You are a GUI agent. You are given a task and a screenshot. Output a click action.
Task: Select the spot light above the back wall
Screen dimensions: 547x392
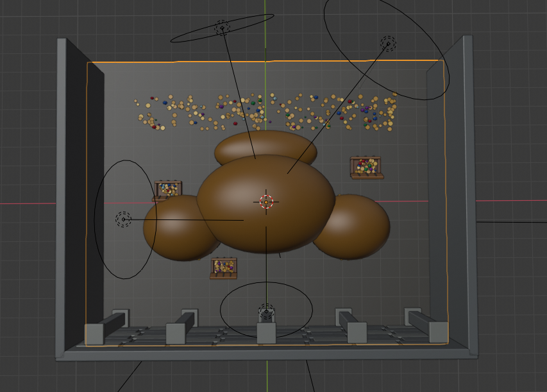223,28
